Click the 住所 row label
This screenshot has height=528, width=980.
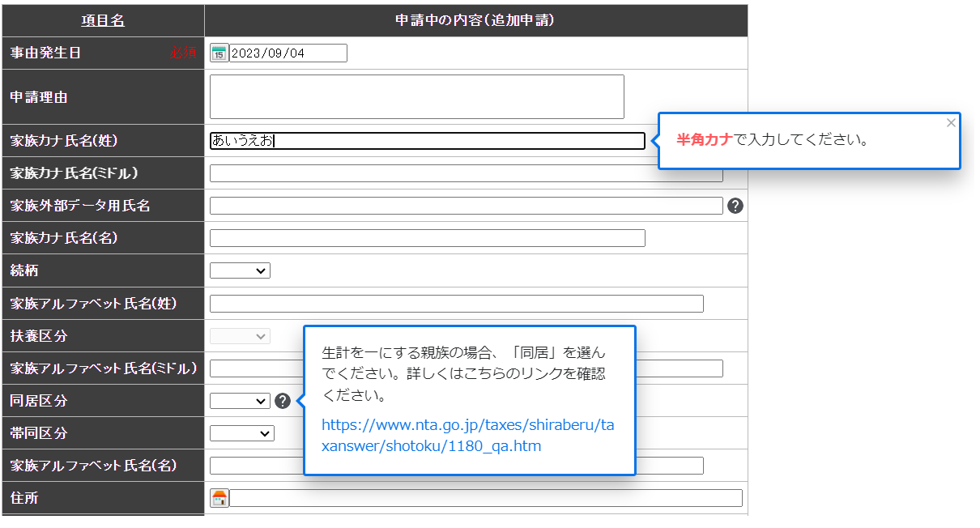24,498
